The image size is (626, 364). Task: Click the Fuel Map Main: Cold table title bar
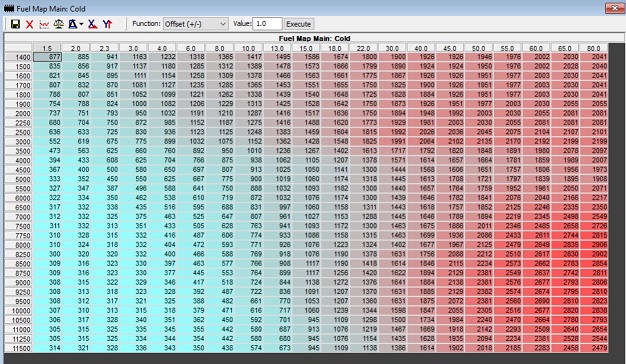point(314,38)
